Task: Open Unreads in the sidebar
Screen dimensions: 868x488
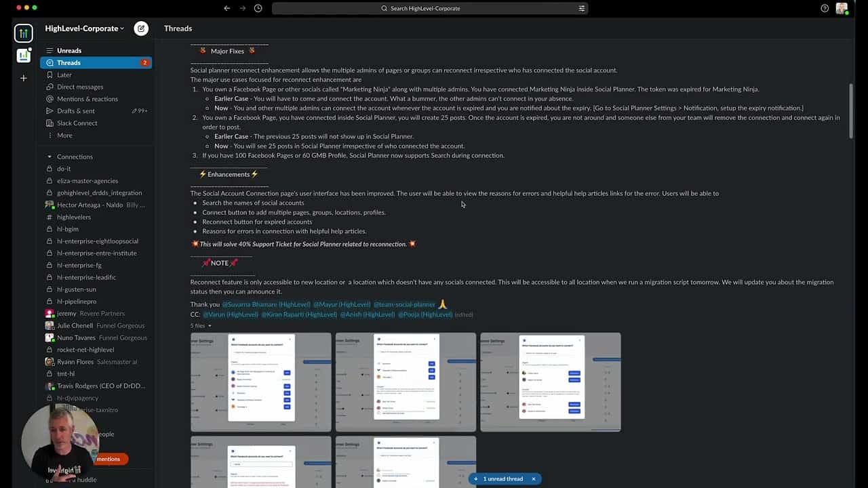Action: pyautogui.click(x=69, y=50)
